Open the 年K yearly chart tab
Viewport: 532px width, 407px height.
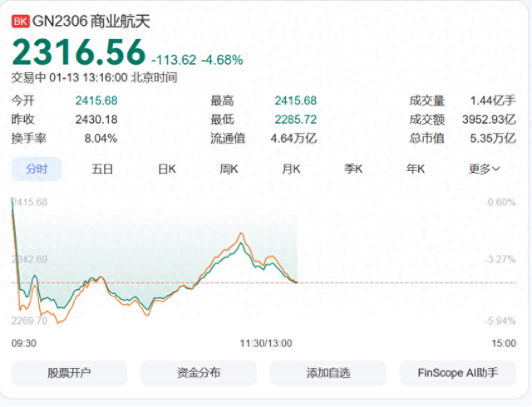coord(416,169)
